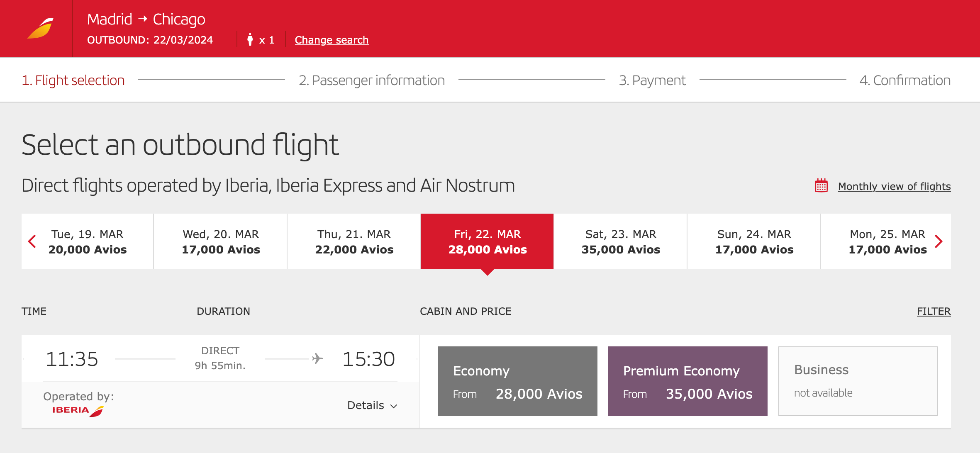Select Economy fare from 28,000 Avios

[x=517, y=381]
